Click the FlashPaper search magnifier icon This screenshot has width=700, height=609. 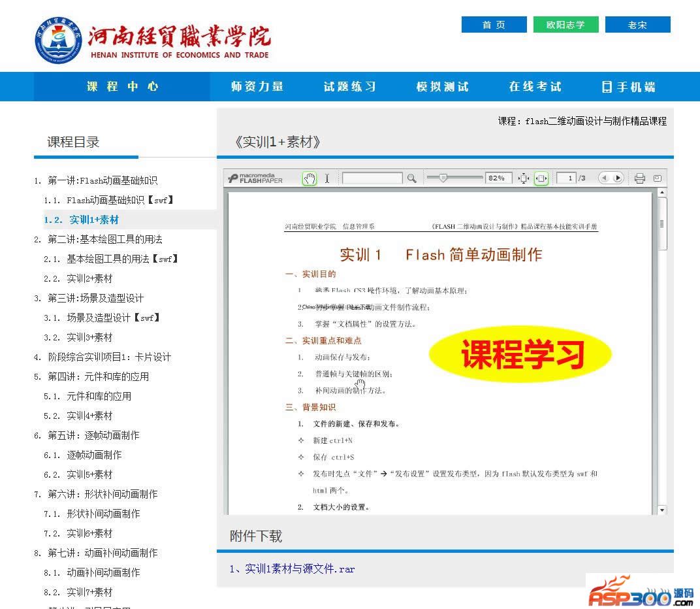pos(411,178)
